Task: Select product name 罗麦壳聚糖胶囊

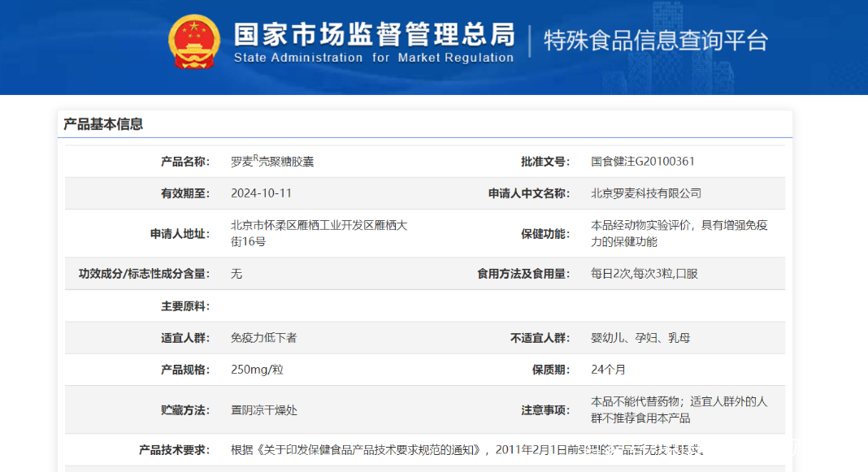Action: pyautogui.click(x=272, y=161)
